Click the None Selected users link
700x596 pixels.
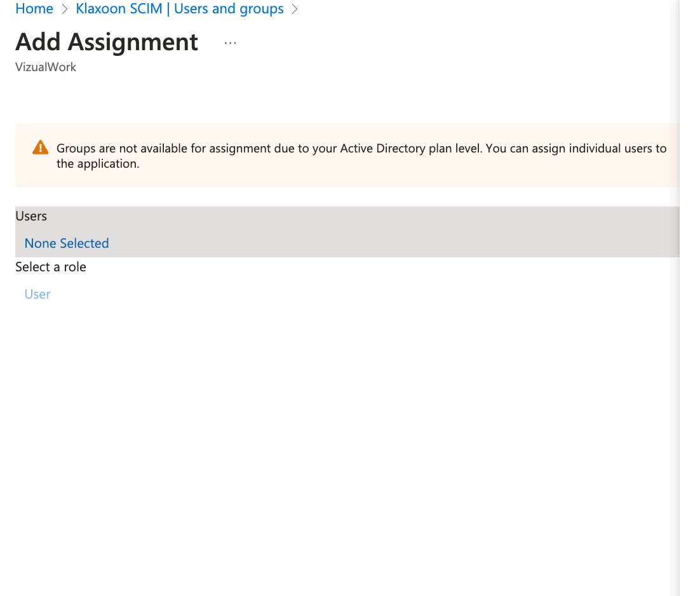(67, 243)
